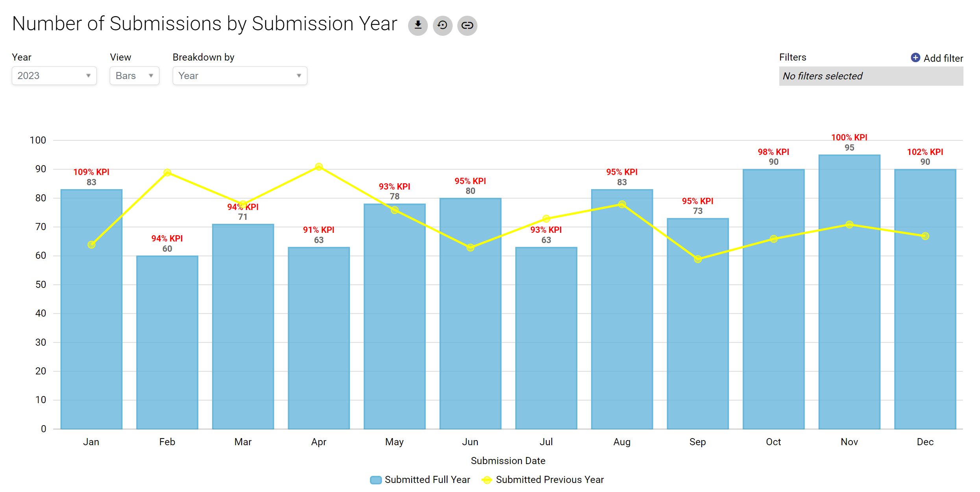
Task: Click the View dropdown arrow next to Bars
Action: 151,76
